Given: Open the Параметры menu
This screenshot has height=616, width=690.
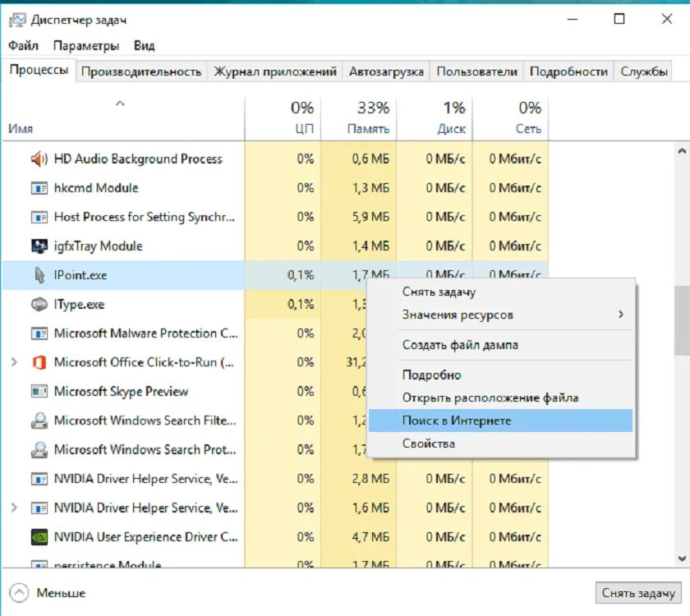Looking at the screenshot, I should [85, 46].
